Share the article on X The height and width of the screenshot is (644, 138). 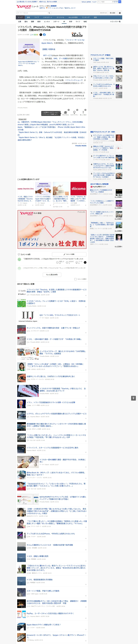pos(41,35)
